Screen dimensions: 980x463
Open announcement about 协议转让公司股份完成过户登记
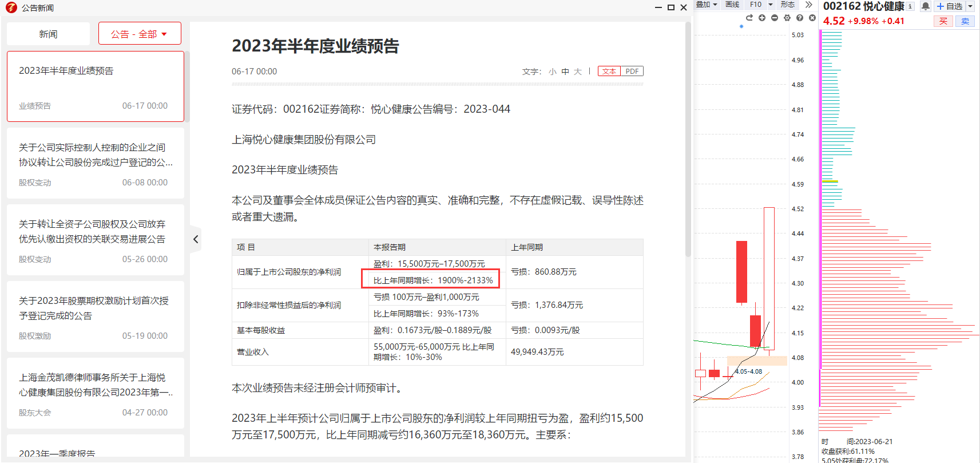click(x=96, y=163)
